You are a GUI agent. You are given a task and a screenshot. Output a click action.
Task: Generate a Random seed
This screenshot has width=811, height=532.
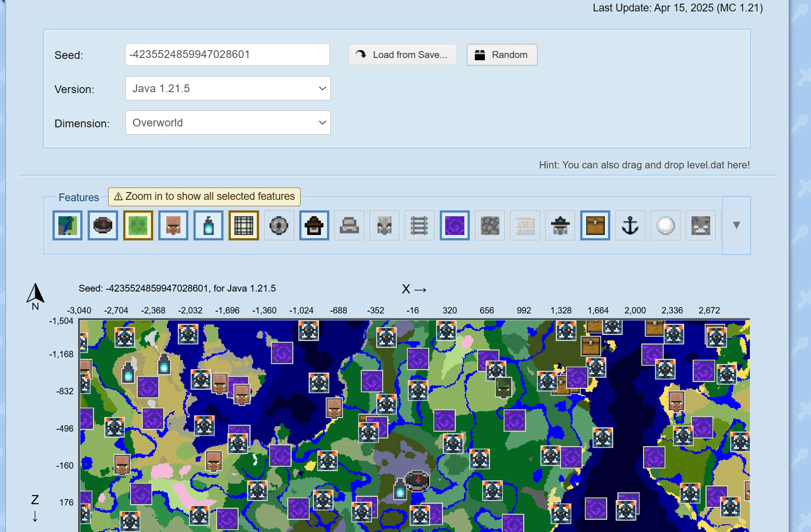[502, 55]
